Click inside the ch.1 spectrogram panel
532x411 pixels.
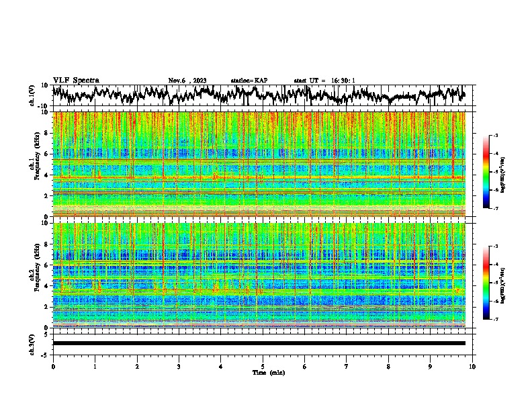tap(259, 164)
